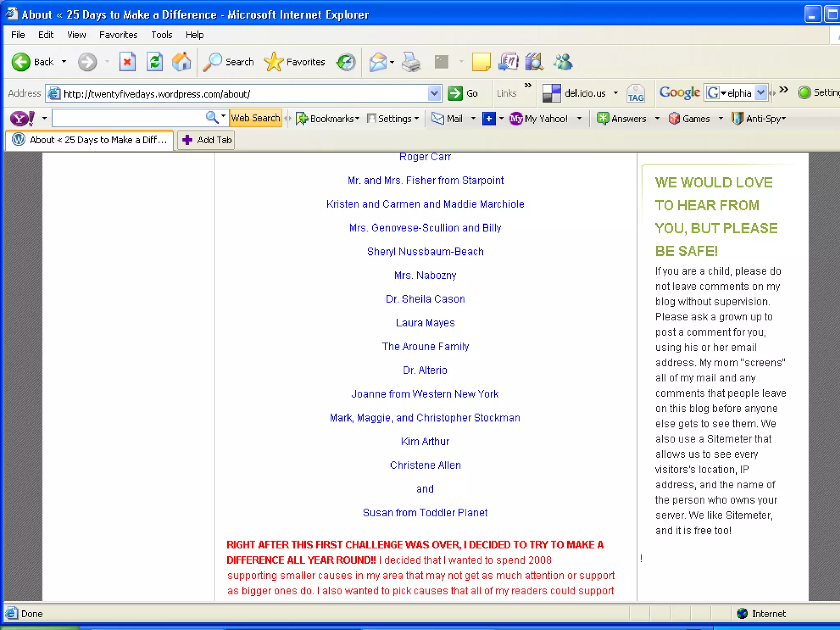Screen dimensions: 840x630
Task: Go to Home page icon
Action: click(x=181, y=62)
